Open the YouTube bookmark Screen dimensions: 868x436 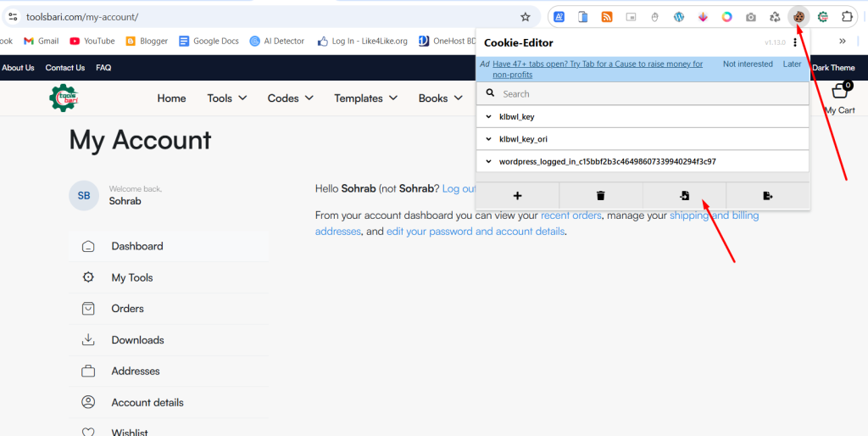tap(92, 41)
